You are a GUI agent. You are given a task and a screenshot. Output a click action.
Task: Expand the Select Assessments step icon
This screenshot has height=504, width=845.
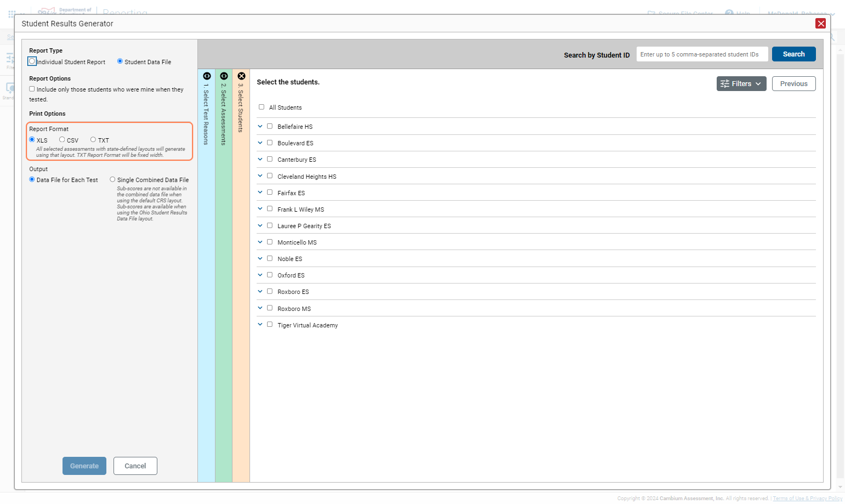click(x=224, y=76)
